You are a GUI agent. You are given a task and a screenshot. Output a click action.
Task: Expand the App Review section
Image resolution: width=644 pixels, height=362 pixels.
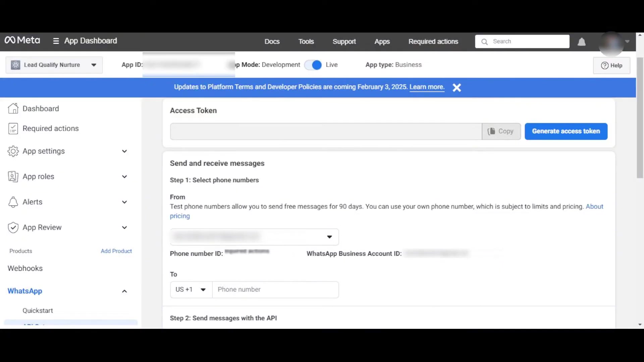pyautogui.click(x=124, y=228)
